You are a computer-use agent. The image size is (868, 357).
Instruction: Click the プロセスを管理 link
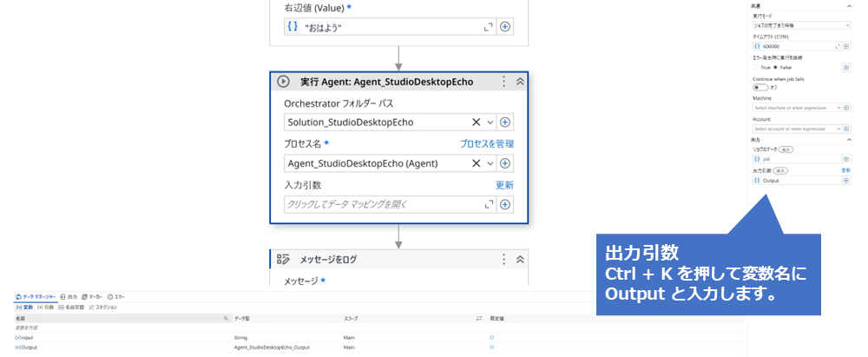[486, 143]
